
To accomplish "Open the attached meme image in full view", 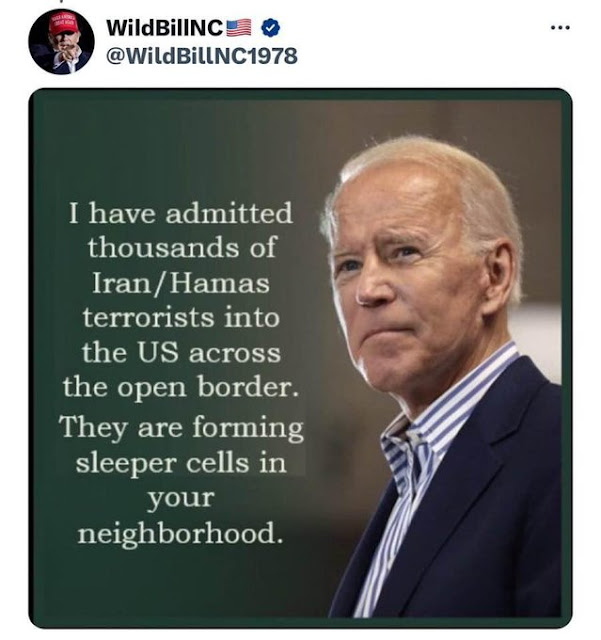I will tap(300, 358).
